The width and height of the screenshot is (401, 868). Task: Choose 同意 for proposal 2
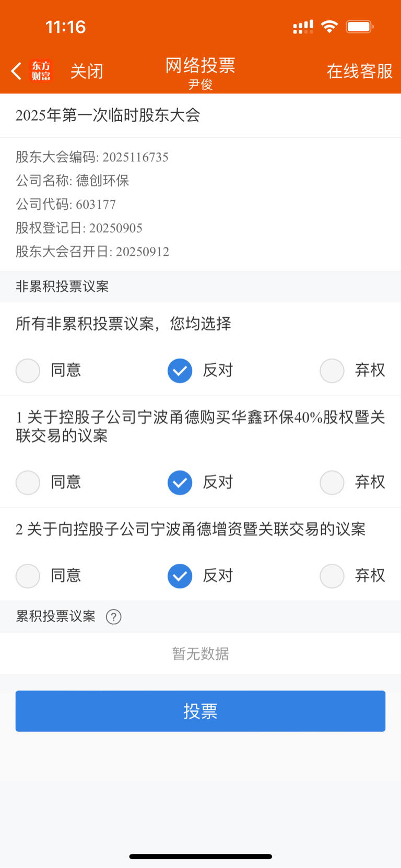[28, 576]
